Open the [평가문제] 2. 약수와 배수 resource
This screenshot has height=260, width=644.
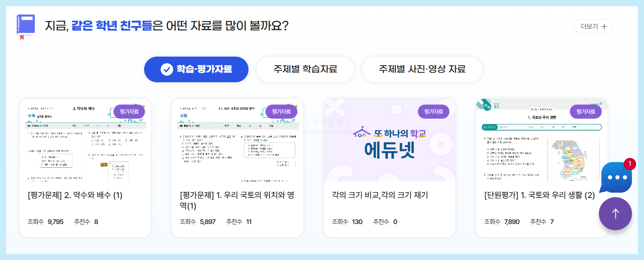[75, 195]
